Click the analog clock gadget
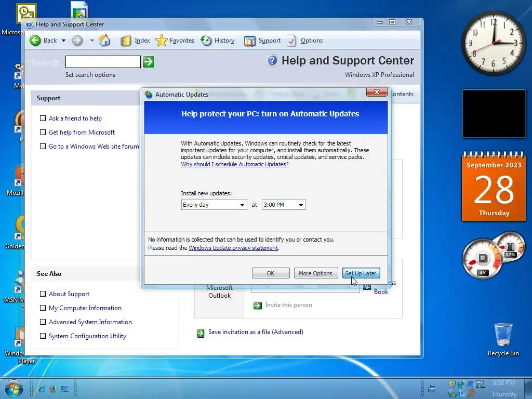This screenshot has width=532, height=399. pyautogui.click(x=493, y=43)
